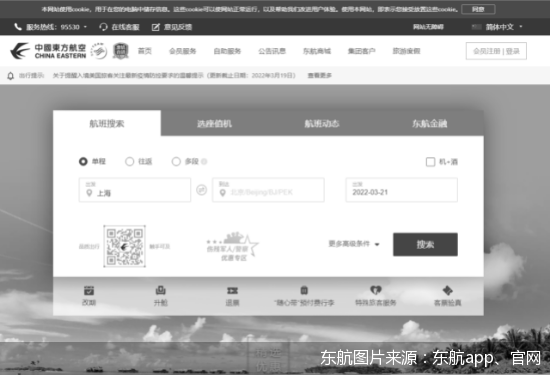Open the 集团客户 menu

[362, 51]
